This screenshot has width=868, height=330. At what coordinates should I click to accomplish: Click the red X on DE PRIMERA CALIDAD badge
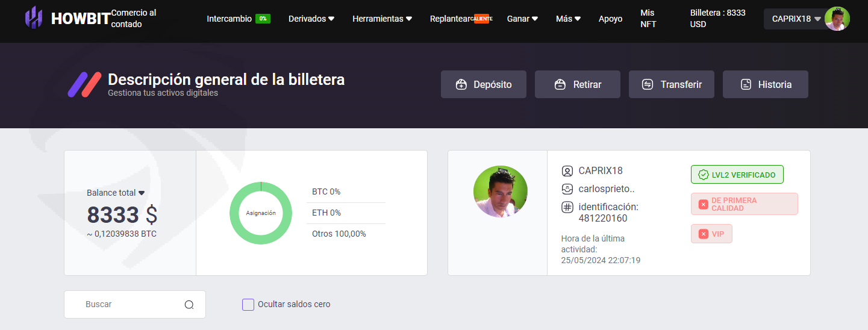point(703,204)
